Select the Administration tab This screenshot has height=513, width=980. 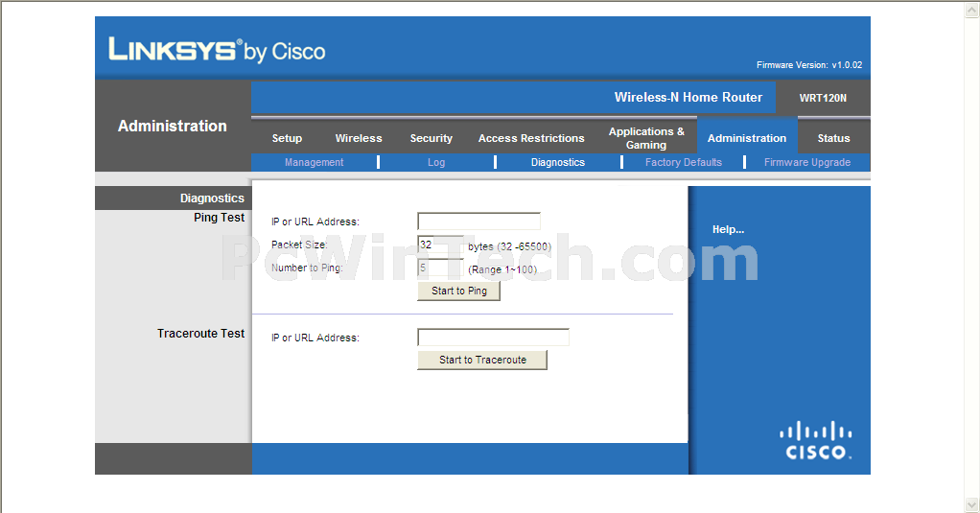click(747, 138)
